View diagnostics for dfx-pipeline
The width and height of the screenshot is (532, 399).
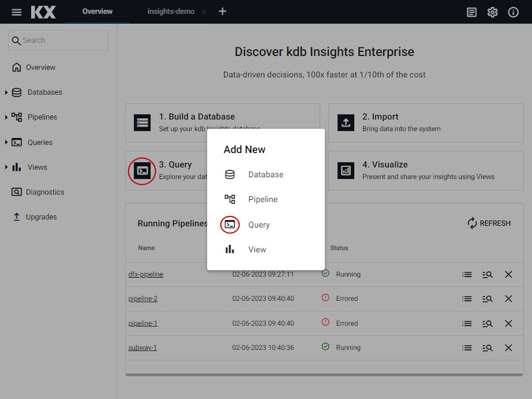(487, 274)
